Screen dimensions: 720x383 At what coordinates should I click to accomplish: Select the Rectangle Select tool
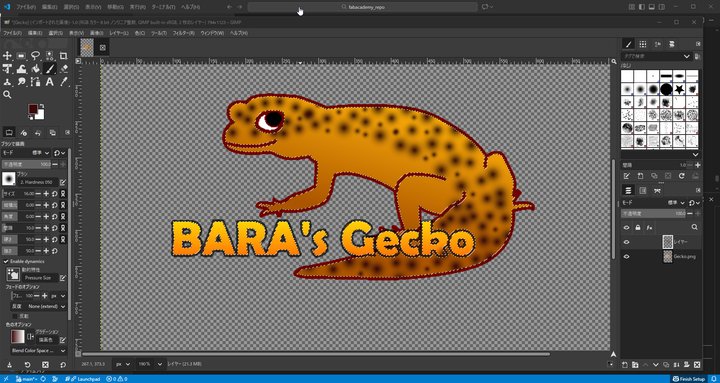coord(21,56)
